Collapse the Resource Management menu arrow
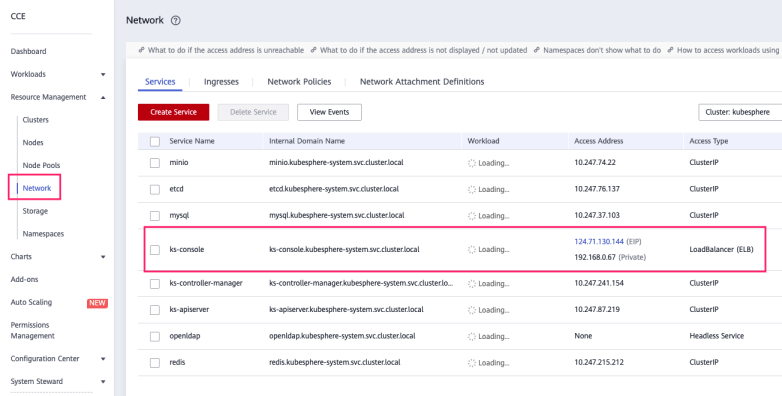The width and height of the screenshot is (782, 396). (103, 98)
